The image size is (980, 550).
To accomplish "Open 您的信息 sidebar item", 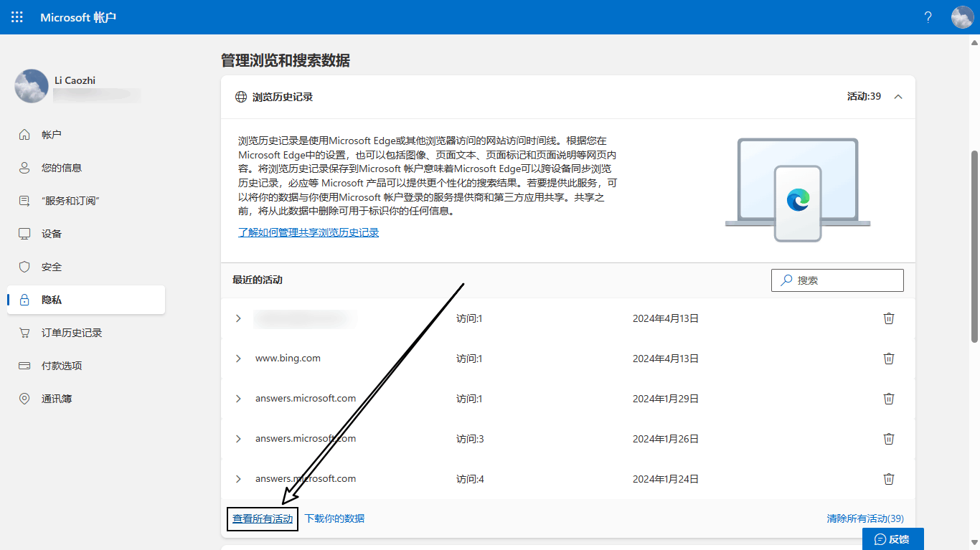I will (x=86, y=168).
